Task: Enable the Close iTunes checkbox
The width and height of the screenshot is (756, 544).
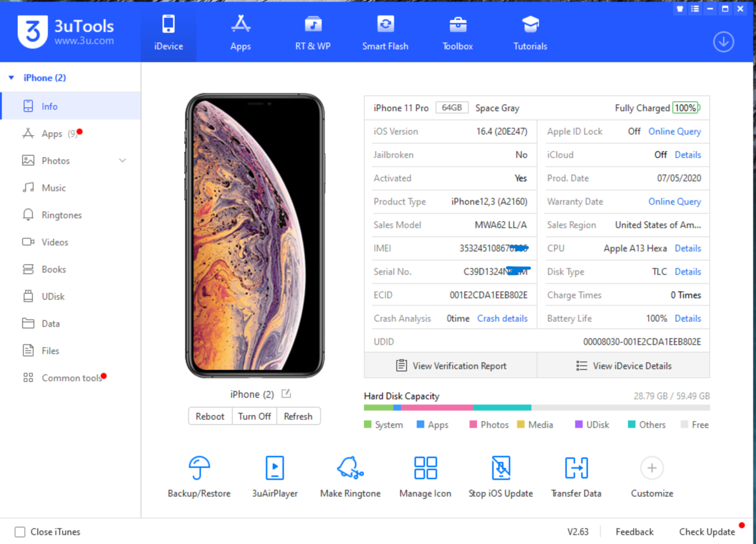Action: click(x=20, y=531)
